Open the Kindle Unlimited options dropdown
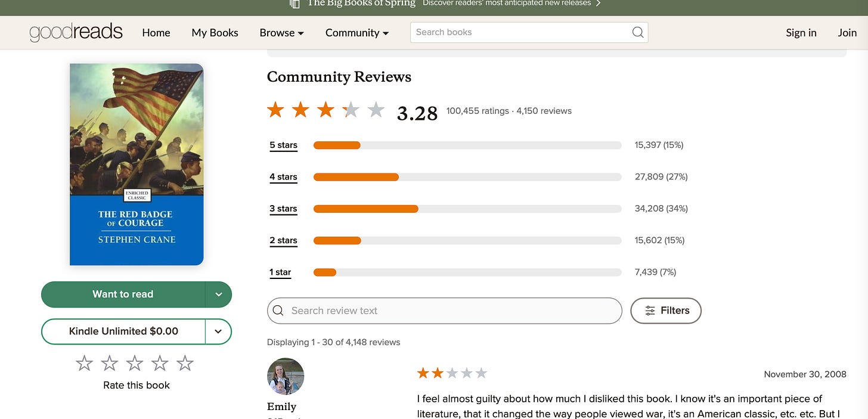Image resolution: width=868 pixels, height=419 pixels. (x=218, y=331)
